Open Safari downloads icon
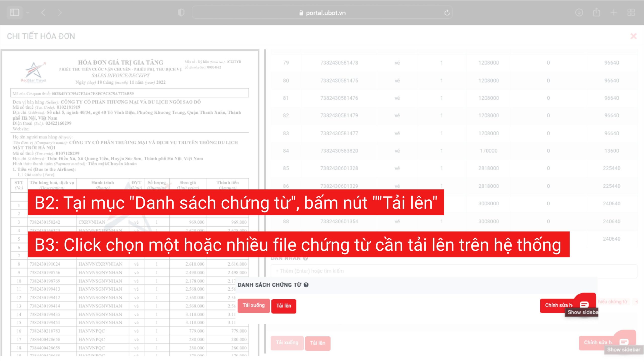The width and height of the screenshot is (644, 362). coord(579,13)
